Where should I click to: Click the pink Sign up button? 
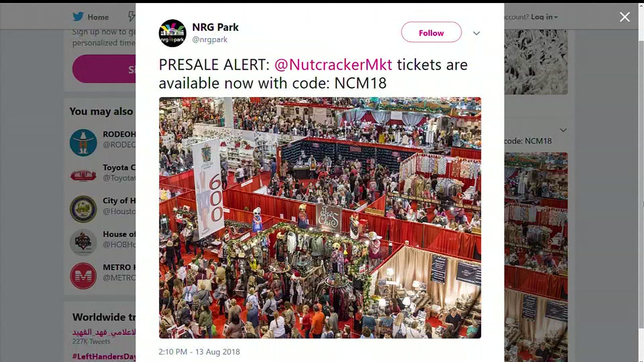(x=104, y=69)
